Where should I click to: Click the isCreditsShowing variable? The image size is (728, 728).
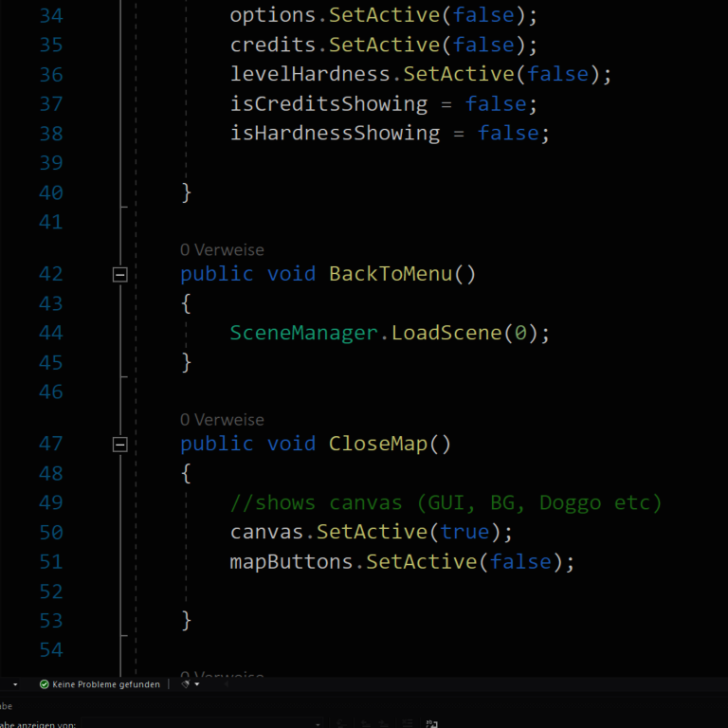(329, 104)
